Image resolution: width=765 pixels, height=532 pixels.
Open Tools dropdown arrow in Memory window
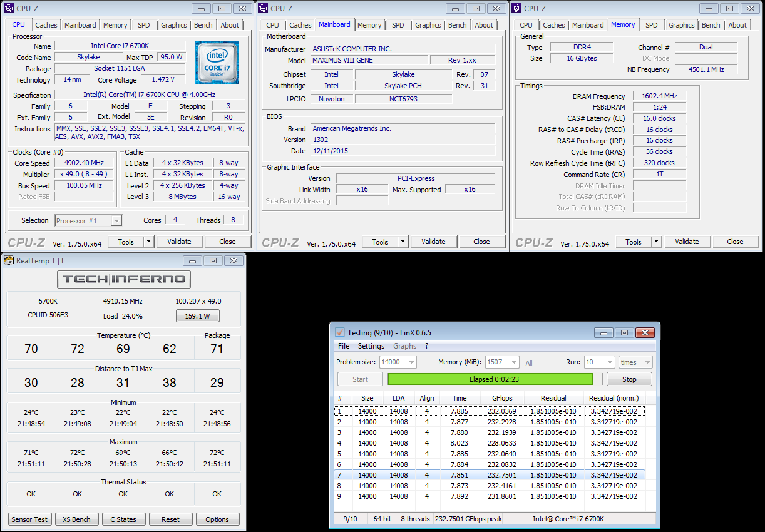[x=656, y=242]
